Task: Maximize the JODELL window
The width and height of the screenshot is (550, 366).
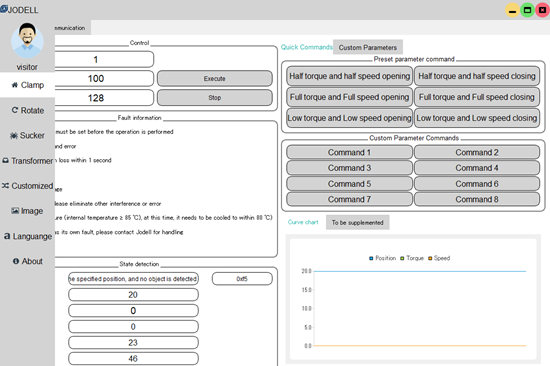Action: 527,10
